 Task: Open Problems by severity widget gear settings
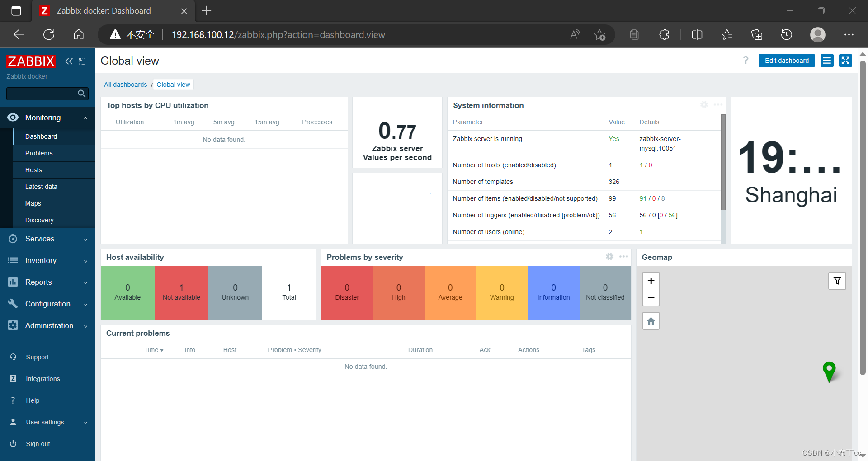pos(609,257)
